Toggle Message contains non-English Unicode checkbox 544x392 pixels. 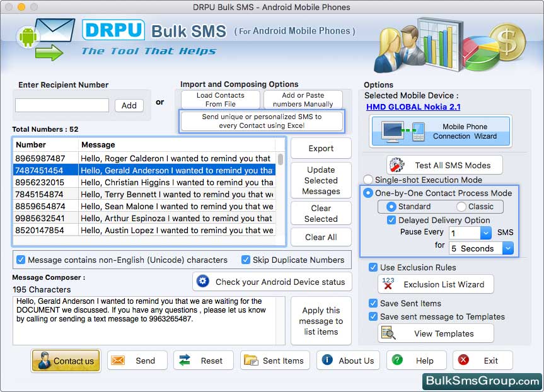(21, 260)
